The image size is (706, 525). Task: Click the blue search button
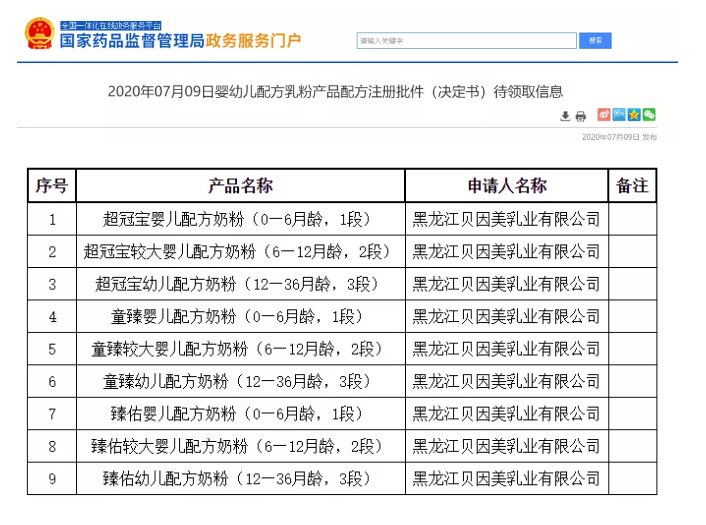pos(595,41)
